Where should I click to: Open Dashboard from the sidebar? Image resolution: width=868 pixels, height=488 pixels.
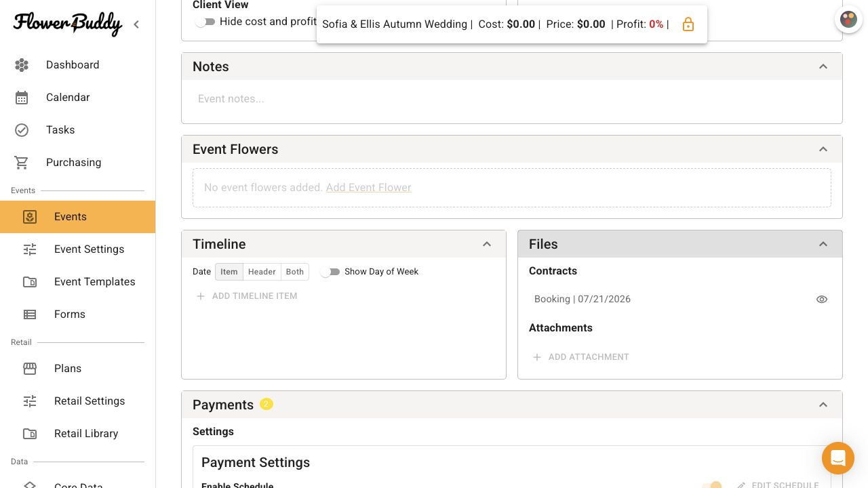77,65
